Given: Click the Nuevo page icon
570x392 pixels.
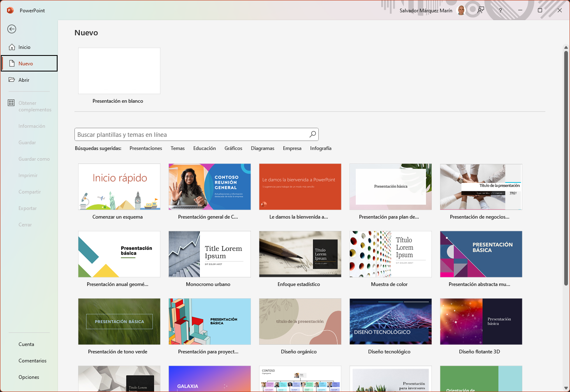Looking at the screenshot, I should click(x=12, y=64).
